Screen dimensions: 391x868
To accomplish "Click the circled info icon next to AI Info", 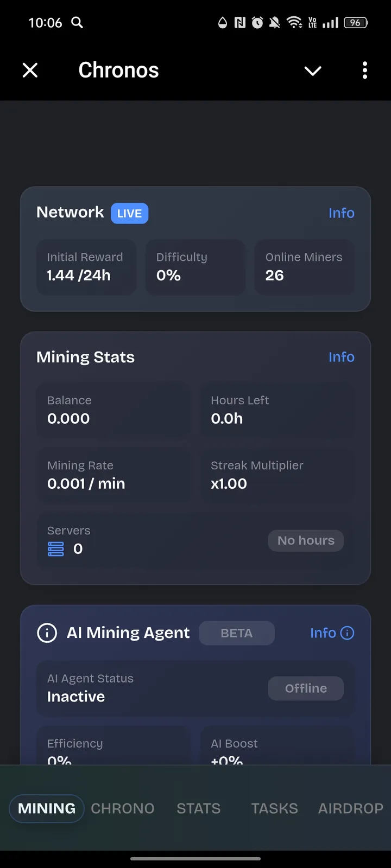I will pos(347,633).
